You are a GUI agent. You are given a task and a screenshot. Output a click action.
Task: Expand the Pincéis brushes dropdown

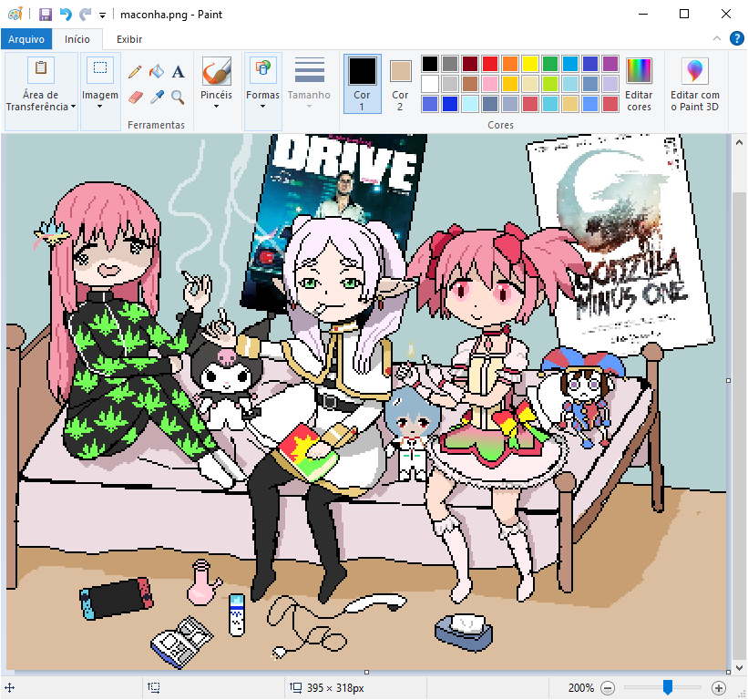pos(216,105)
